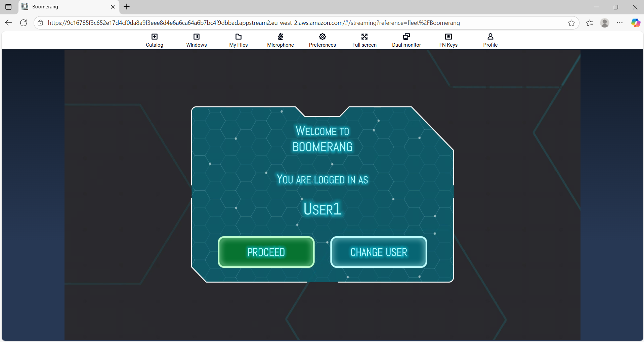Open the Catalog in AppStream toolbar
644x342 pixels.
click(x=155, y=40)
